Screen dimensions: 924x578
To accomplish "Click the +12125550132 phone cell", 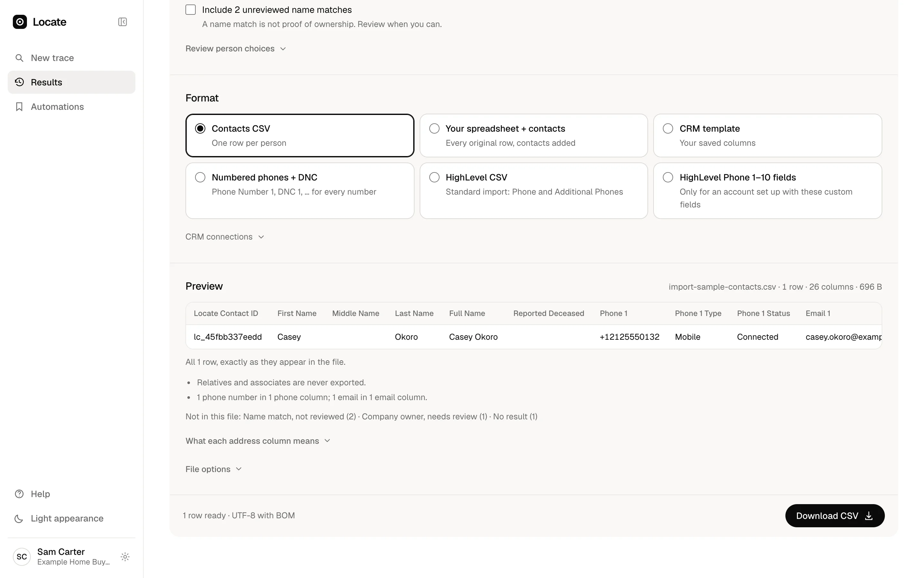I will 629,337.
